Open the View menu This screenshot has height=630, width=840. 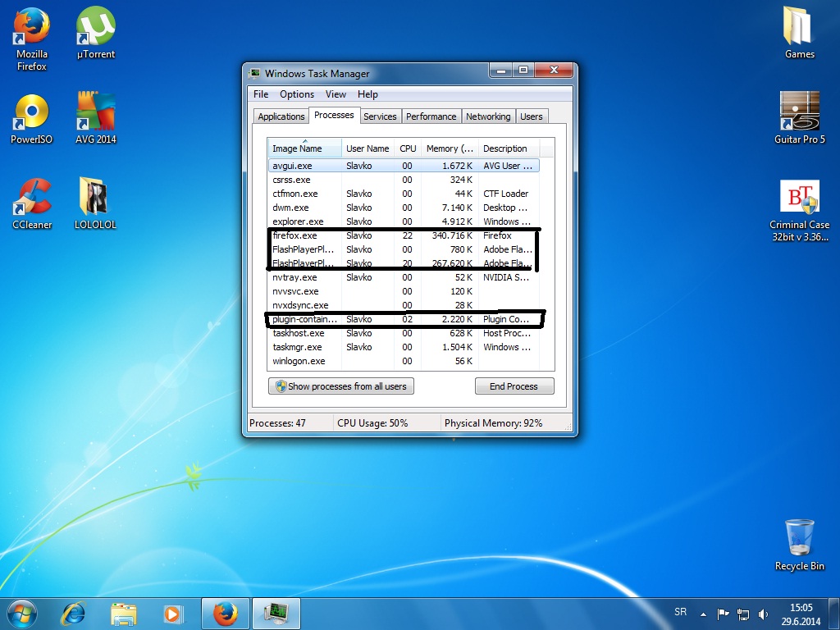point(336,94)
